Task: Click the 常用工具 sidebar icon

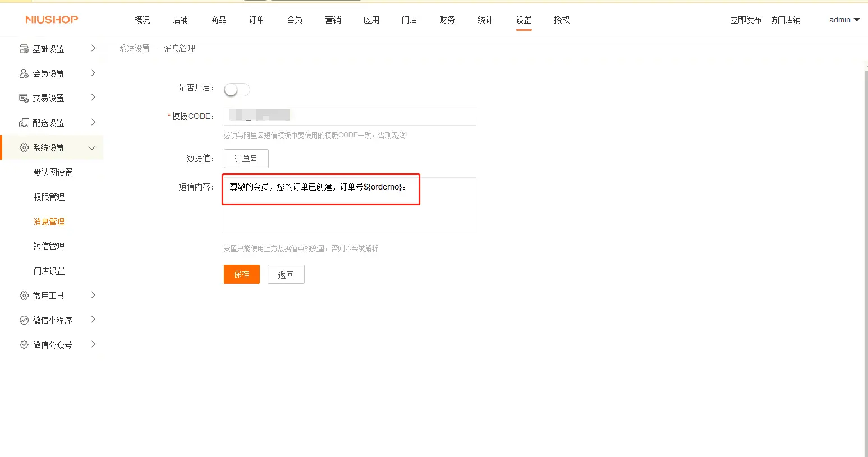Action: (24, 296)
